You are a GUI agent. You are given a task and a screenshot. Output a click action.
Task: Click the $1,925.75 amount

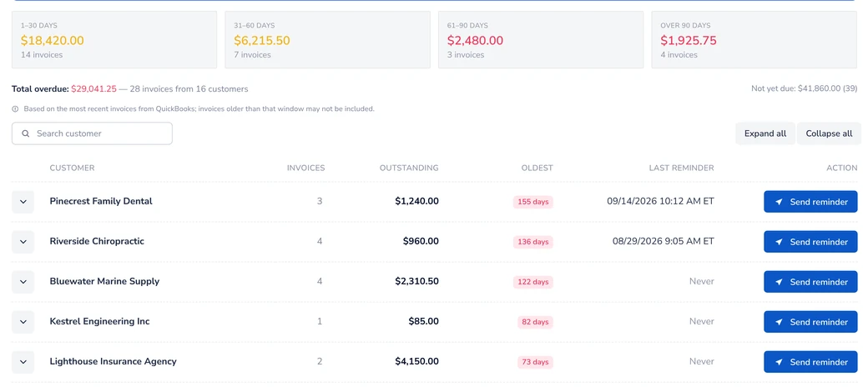689,40
